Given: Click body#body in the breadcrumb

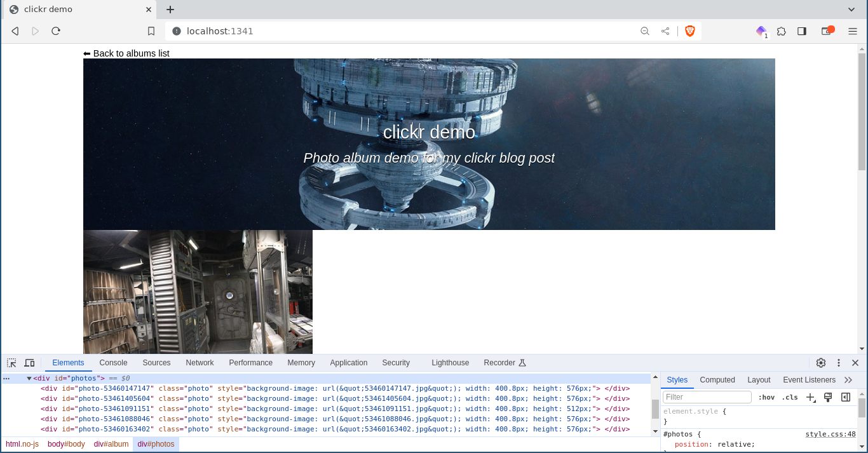Looking at the screenshot, I should click(66, 444).
